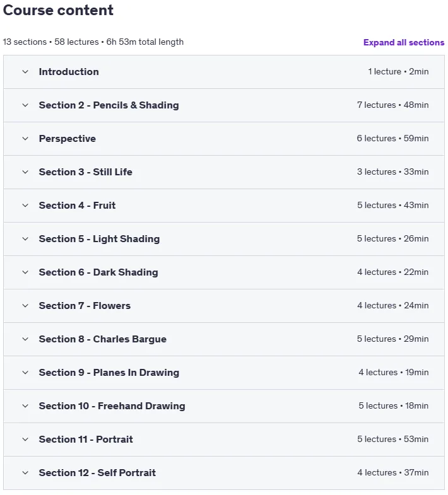
Task: Expand Section 9 - Planes In Drawing chevron
Action: pos(25,373)
